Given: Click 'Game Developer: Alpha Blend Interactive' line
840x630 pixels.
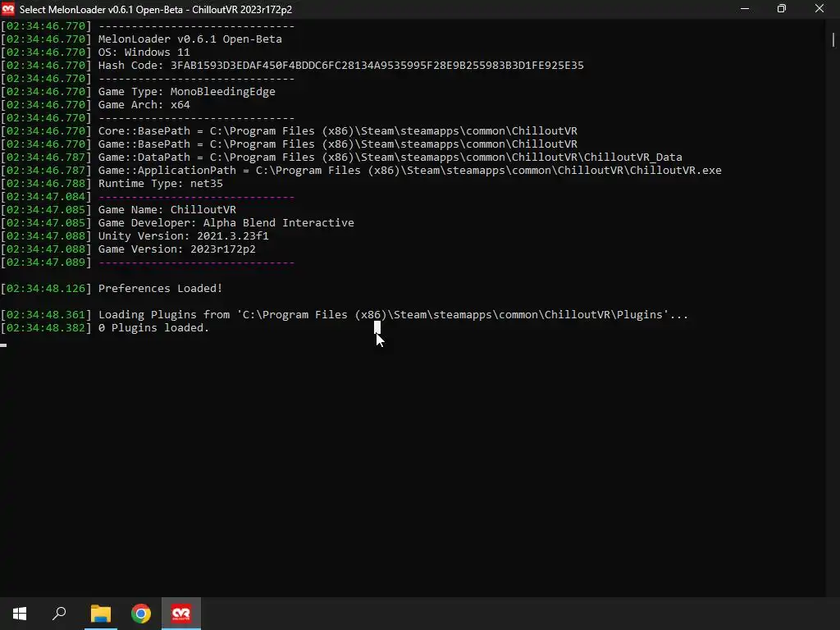Looking at the screenshot, I should 226,223.
